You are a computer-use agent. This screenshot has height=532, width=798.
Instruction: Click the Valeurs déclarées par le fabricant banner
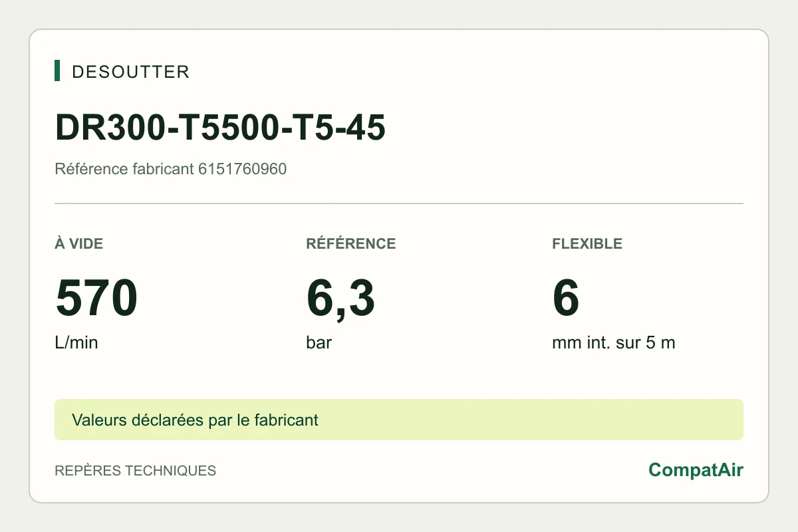click(195, 420)
